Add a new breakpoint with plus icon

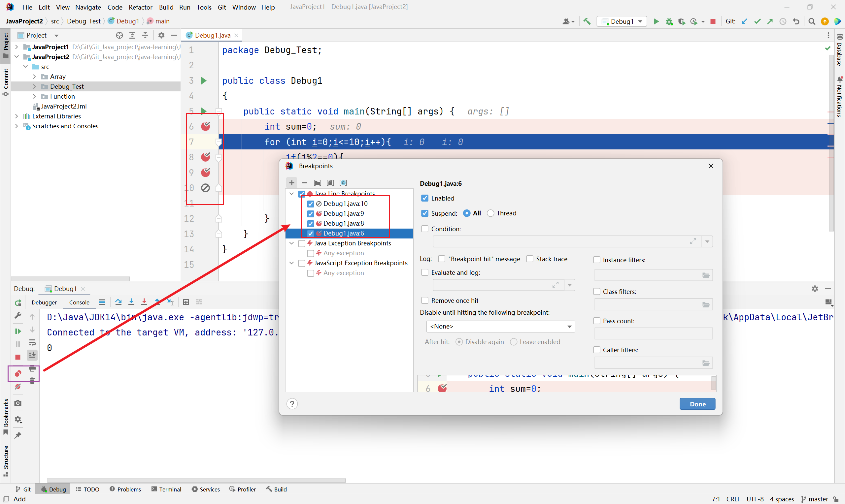[291, 182]
